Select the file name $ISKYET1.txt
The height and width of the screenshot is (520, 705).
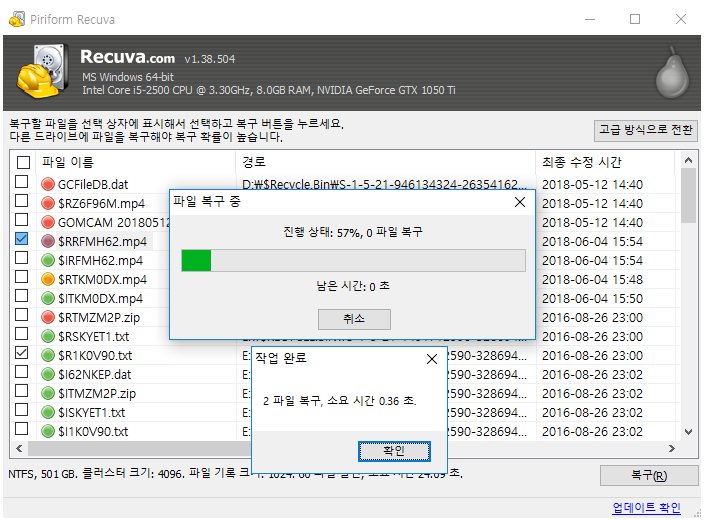(92, 413)
